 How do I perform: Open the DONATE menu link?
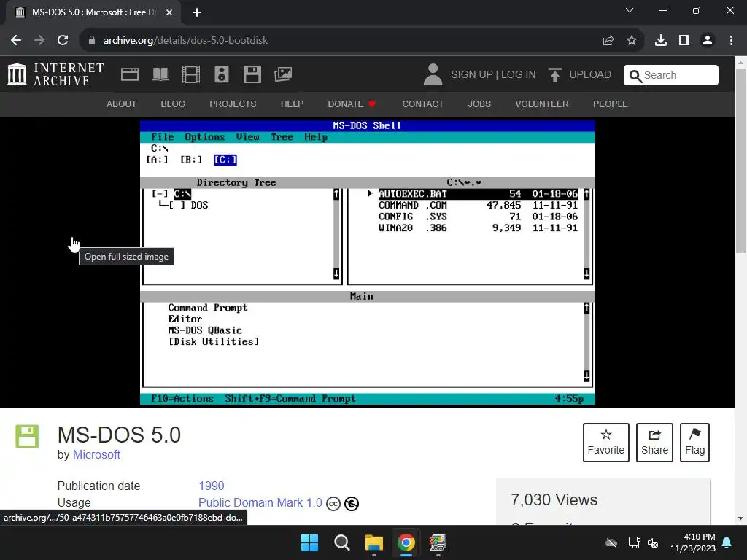pos(352,104)
